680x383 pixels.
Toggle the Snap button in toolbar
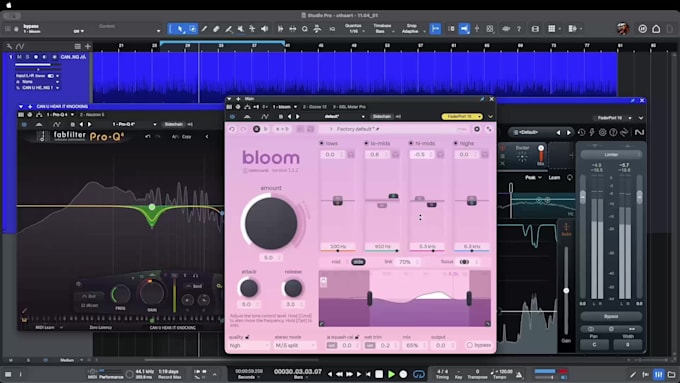pyautogui.click(x=435, y=29)
